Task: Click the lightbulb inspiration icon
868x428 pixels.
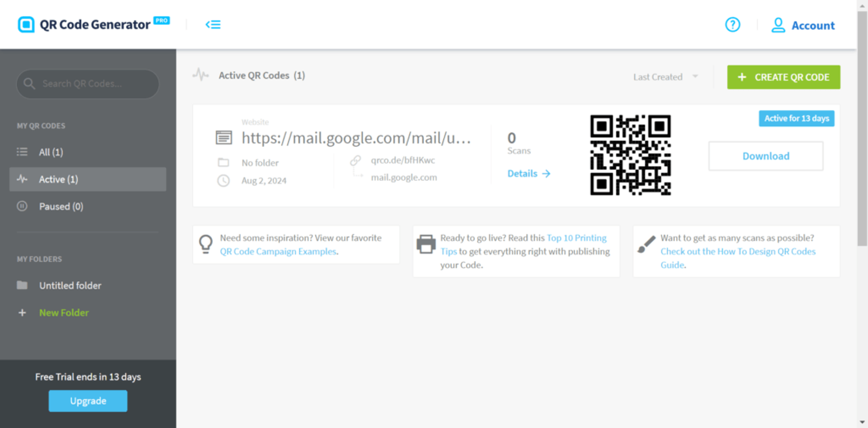Action: tap(205, 244)
